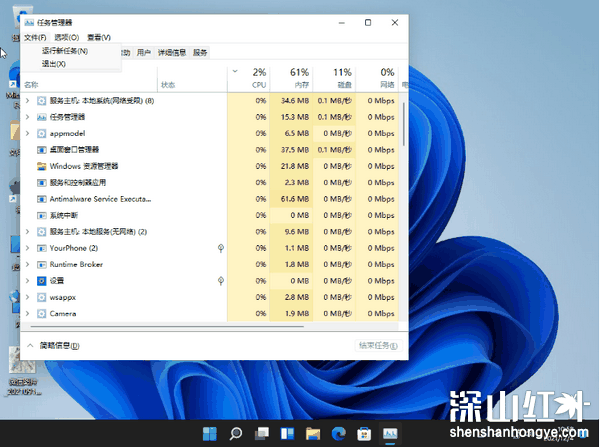The height and width of the screenshot is (447, 600).
Task: Sort by the 名称 column header
Action: click(x=89, y=79)
